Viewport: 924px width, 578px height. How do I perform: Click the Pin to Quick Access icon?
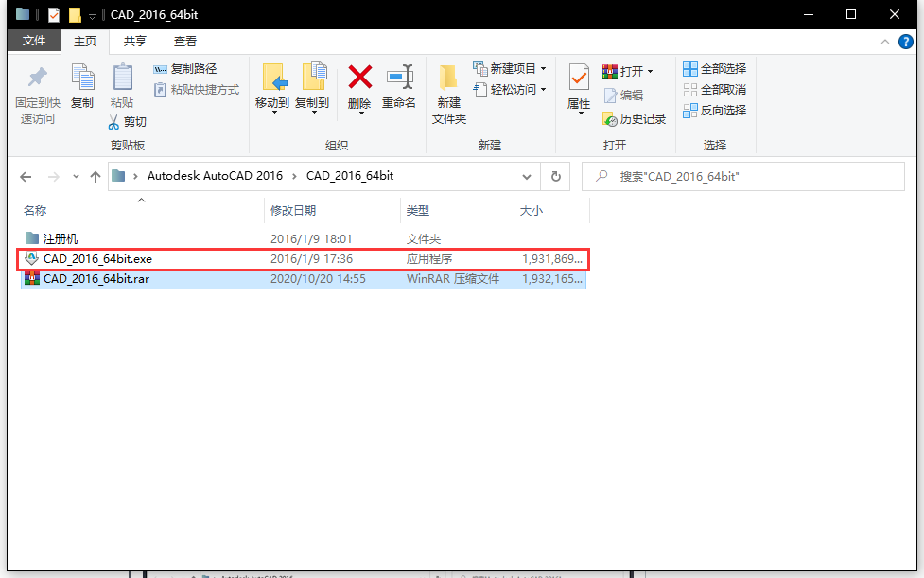37,79
